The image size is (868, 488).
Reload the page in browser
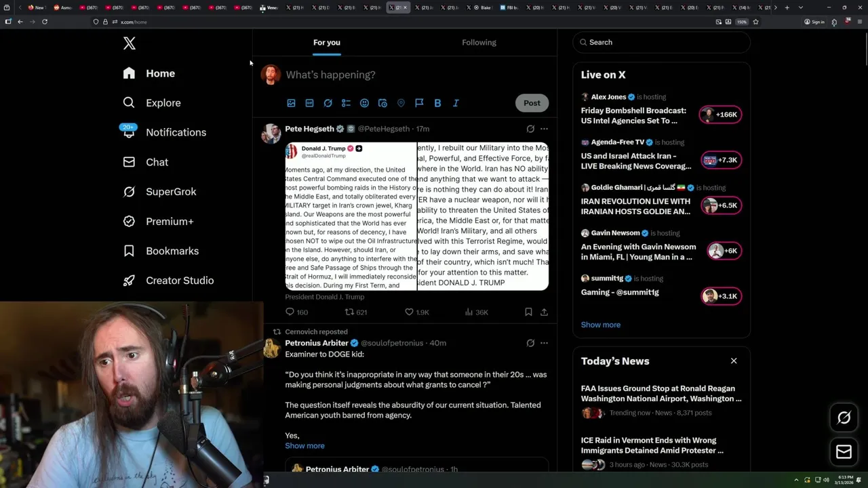coord(45,22)
